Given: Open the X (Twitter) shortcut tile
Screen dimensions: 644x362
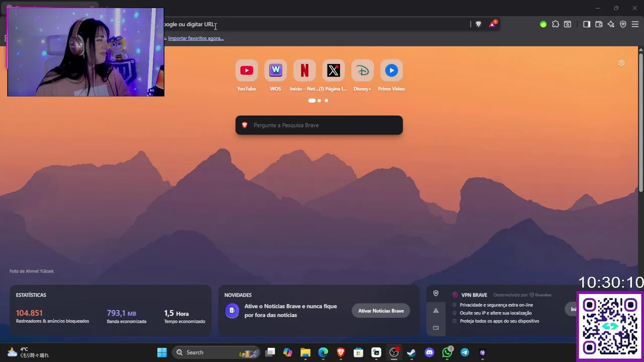Looking at the screenshot, I should (x=333, y=71).
